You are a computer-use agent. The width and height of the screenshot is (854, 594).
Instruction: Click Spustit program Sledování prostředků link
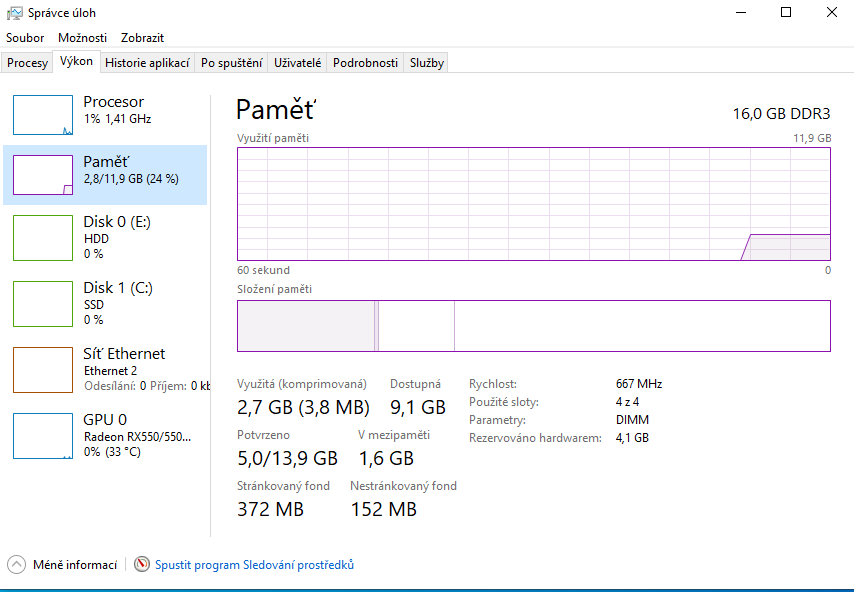pyautogui.click(x=254, y=565)
